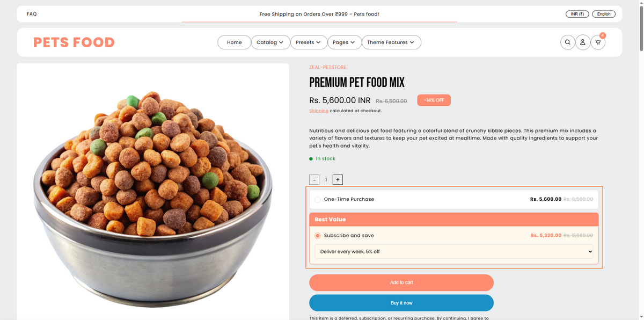Open the FAQ link
This screenshot has width=644, height=320.
coord(32,14)
